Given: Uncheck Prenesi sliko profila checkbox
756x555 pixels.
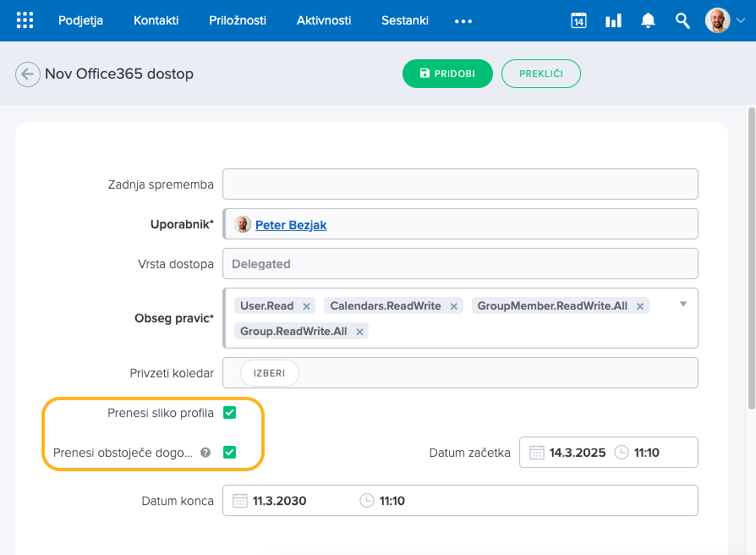Looking at the screenshot, I should point(229,413).
